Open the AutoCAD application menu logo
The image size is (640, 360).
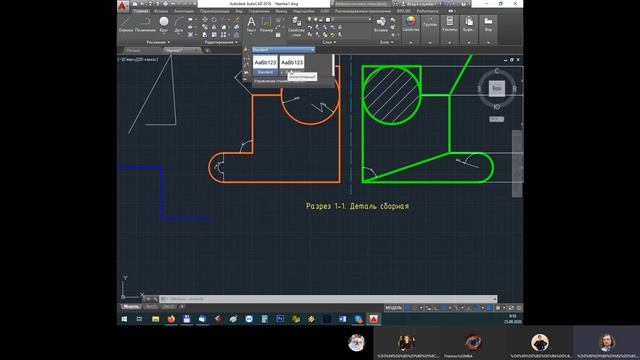[123, 6]
